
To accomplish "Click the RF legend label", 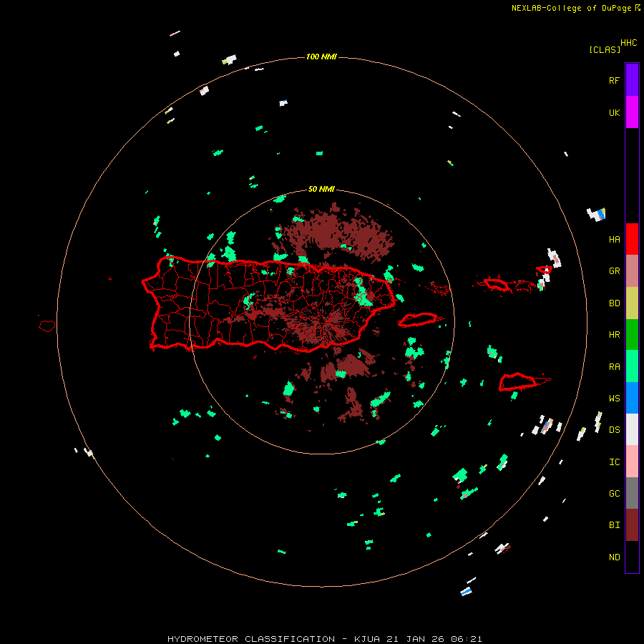I will 614,81.
